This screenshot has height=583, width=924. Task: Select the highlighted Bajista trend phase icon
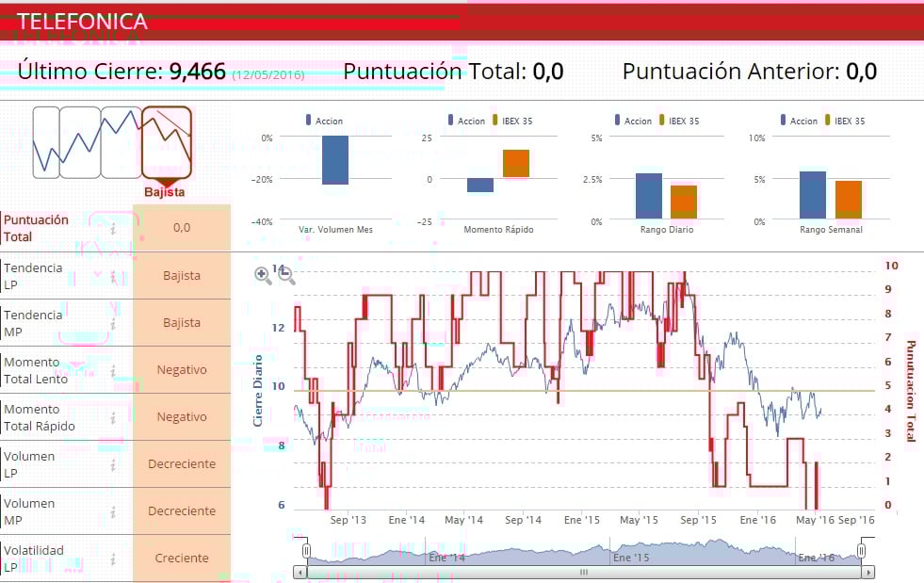(167, 142)
